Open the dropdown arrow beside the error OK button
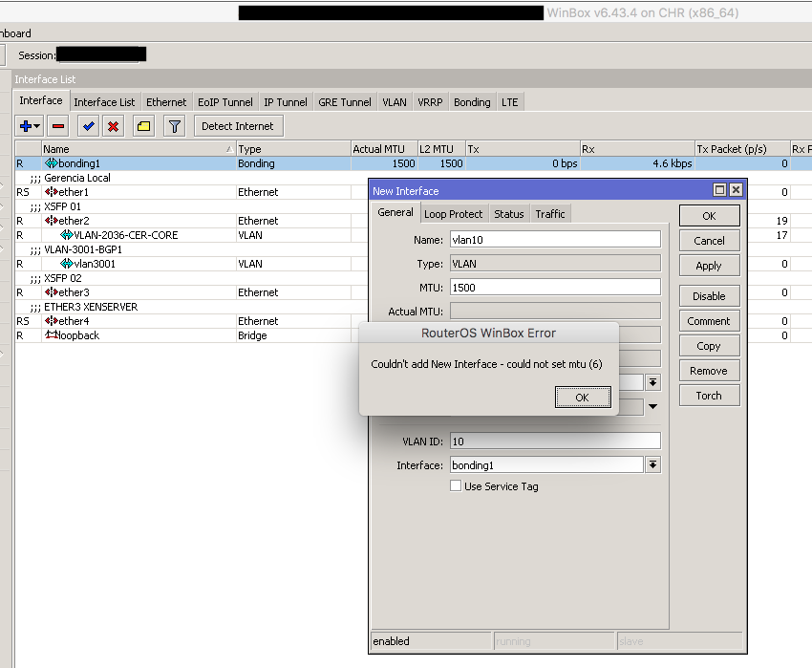This screenshot has width=812, height=668. click(x=653, y=382)
